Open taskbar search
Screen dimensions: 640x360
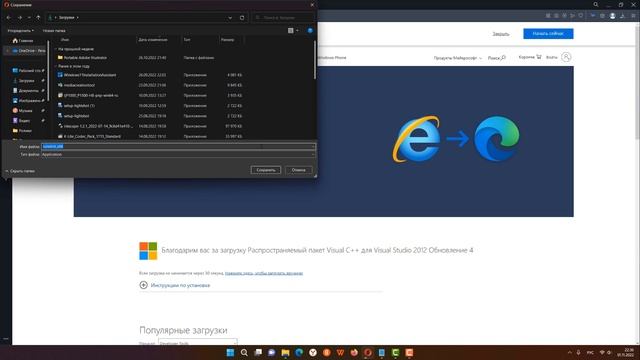point(244,353)
